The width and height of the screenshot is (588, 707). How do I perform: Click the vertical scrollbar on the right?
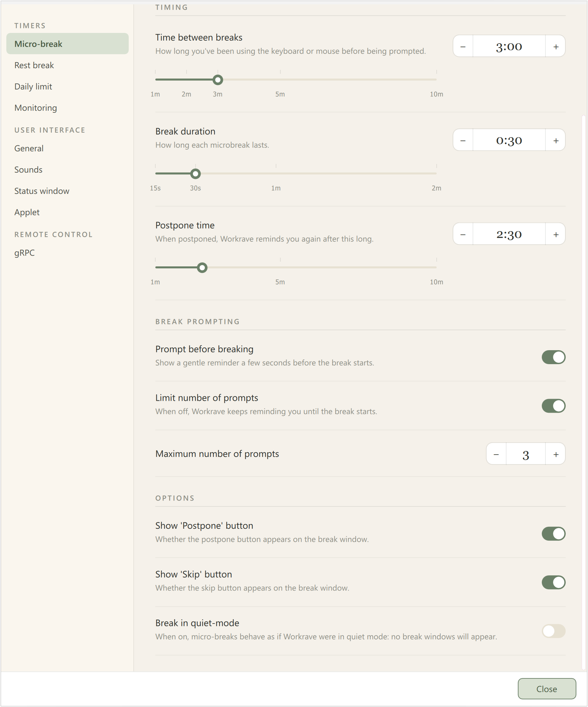pos(584,392)
